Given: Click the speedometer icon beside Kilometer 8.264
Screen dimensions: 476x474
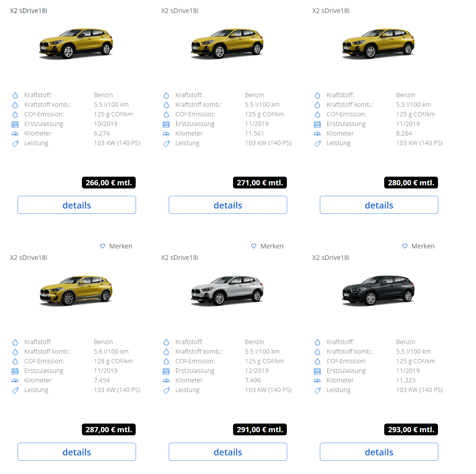Looking at the screenshot, I should (317, 134).
